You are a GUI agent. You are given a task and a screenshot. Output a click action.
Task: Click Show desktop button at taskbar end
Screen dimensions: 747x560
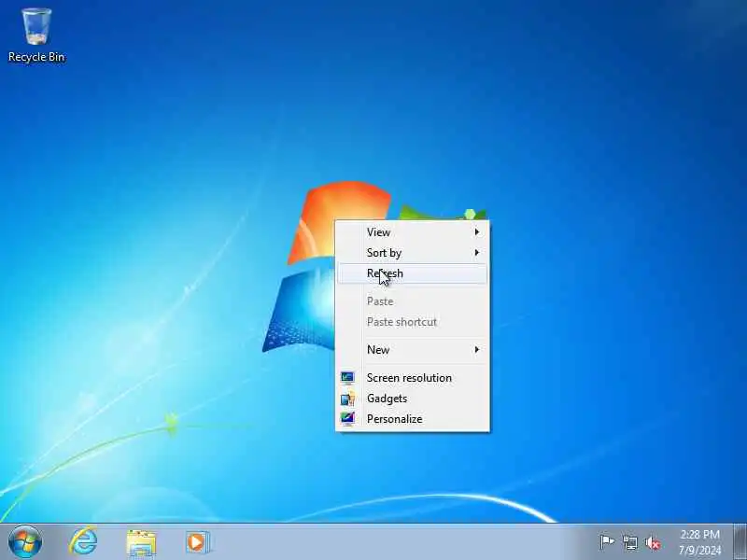[x=740, y=542]
